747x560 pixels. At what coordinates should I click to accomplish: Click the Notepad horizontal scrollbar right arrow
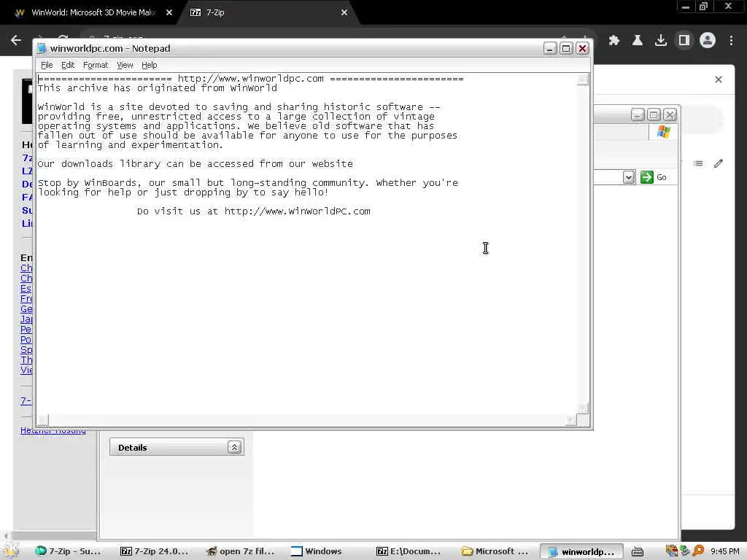571,420
